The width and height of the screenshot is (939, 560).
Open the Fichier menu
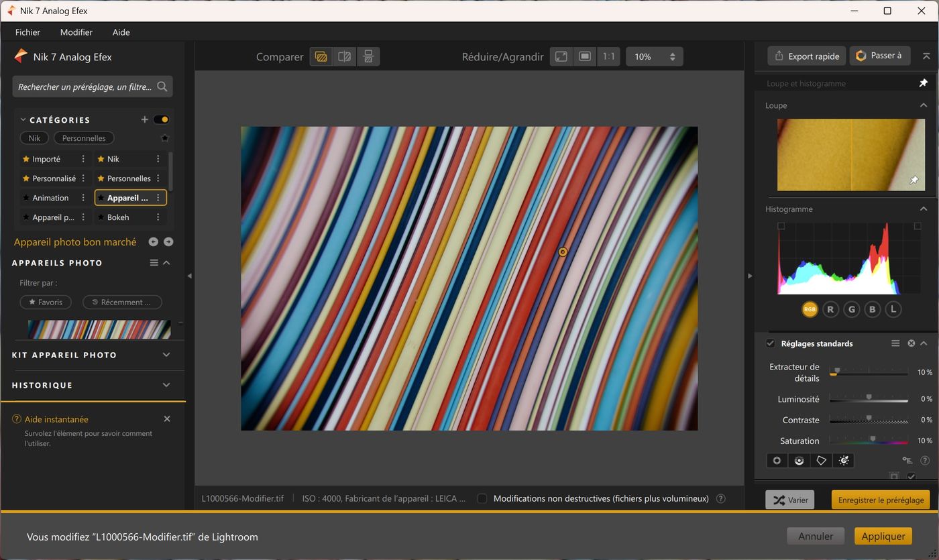click(28, 32)
